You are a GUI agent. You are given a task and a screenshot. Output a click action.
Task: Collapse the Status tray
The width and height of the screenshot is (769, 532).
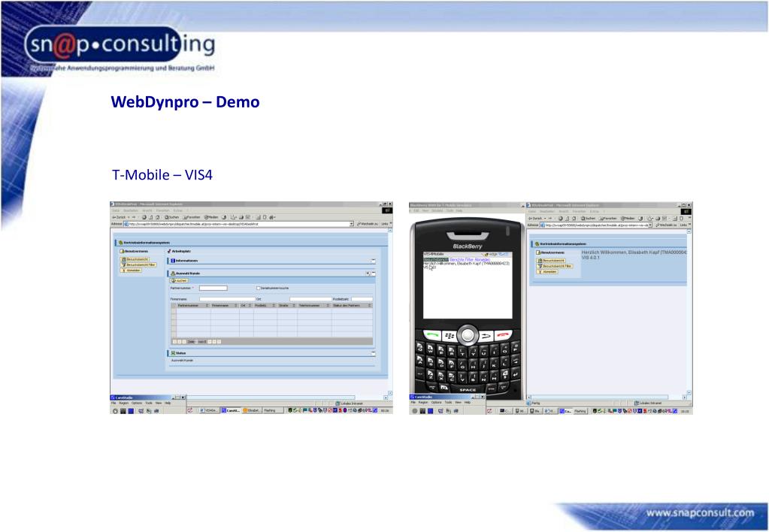373,353
